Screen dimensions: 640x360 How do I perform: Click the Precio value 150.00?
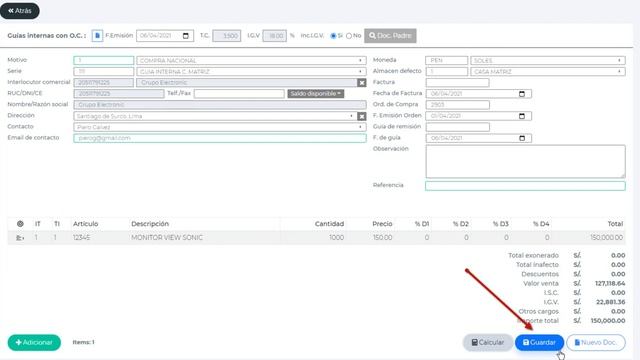tap(382, 238)
